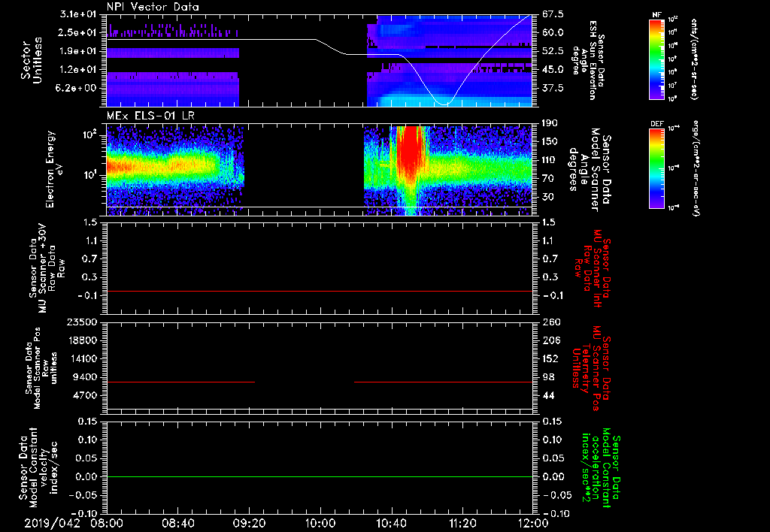Image resolution: width=770 pixels, height=532 pixels.
Task: Click the Model Scanner Pos Raw axis title
Action: (42, 368)
